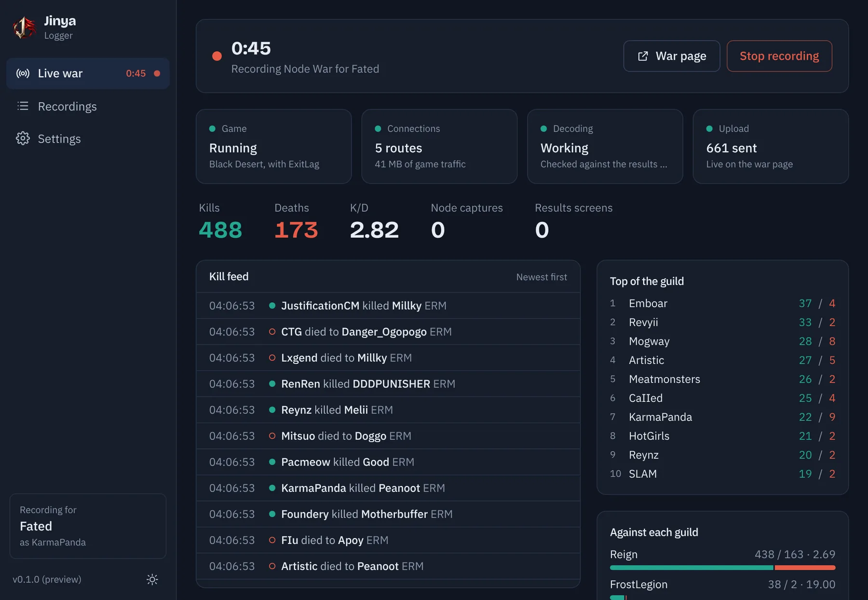Image resolution: width=868 pixels, height=600 pixels.
Task: Click the RenRen killed DDDPUNISHER row
Action: tap(388, 384)
